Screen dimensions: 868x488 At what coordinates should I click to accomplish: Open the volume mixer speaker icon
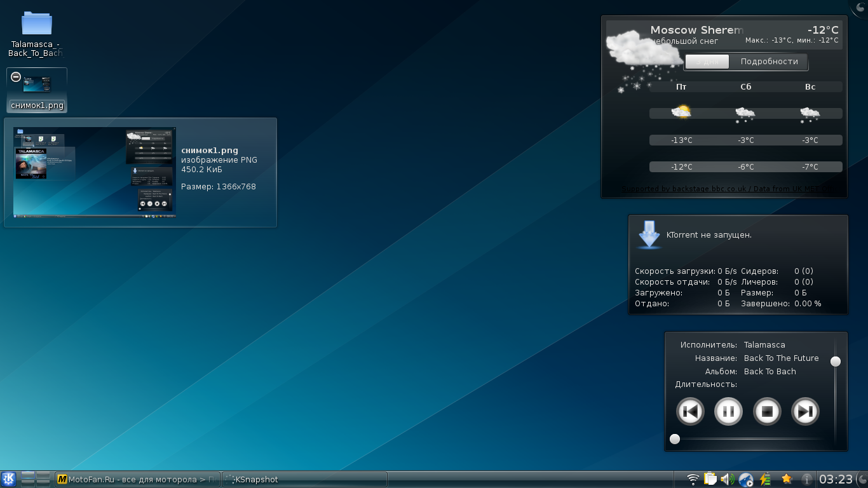click(x=728, y=479)
